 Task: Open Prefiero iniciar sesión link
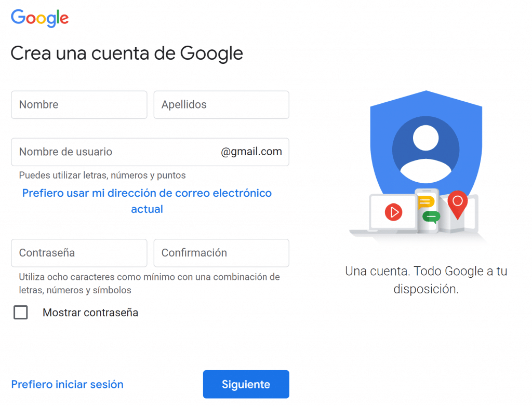[x=67, y=384]
